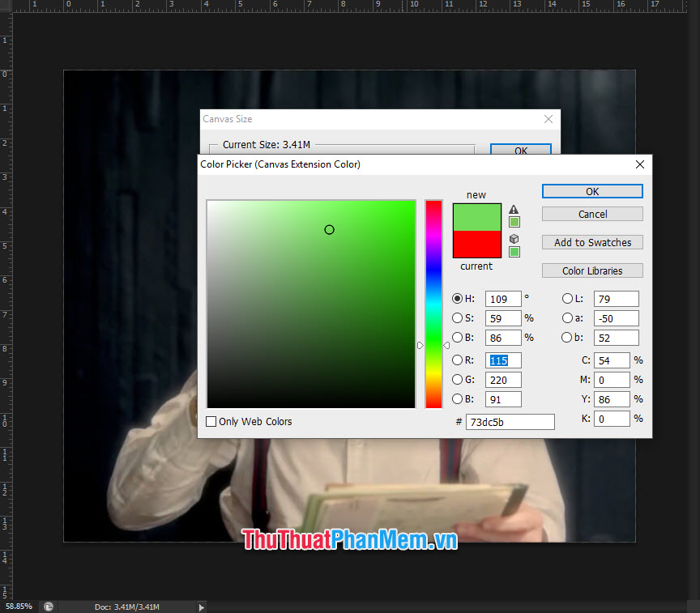
Task: Click the web-safe swatch under the cube icon
Action: (x=514, y=251)
